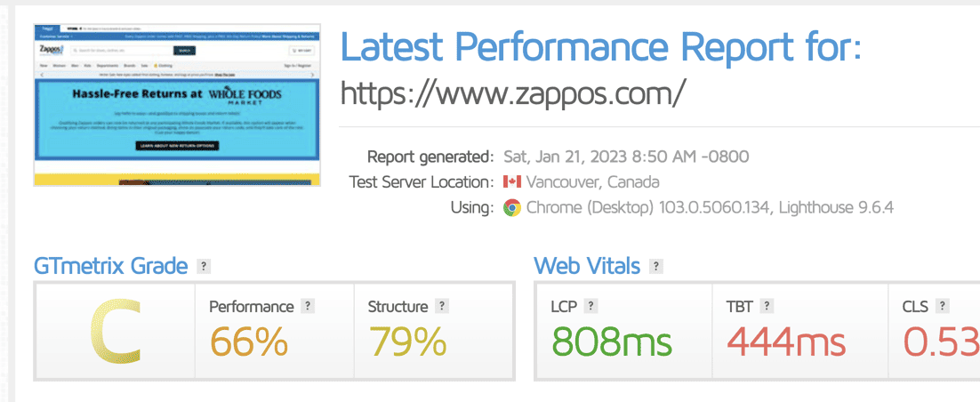Click the Web Vitals heading
Screen dimensions: 980x402
[587, 266]
